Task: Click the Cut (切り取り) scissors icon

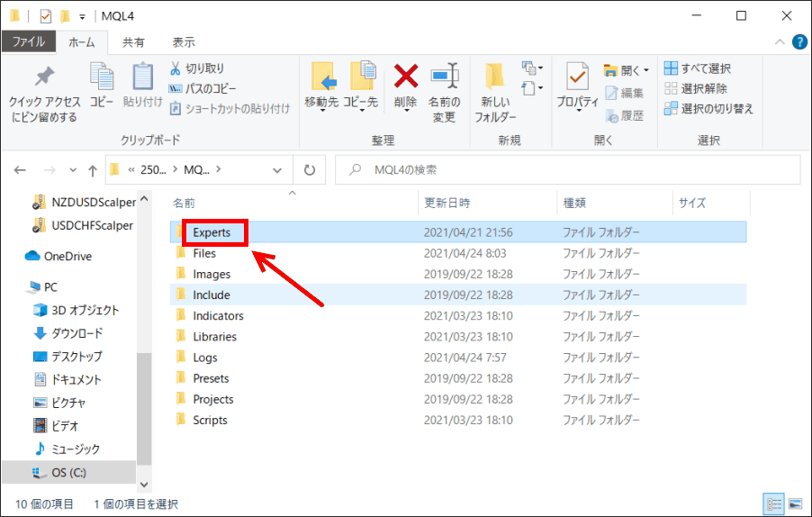Action: pos(176,68)
